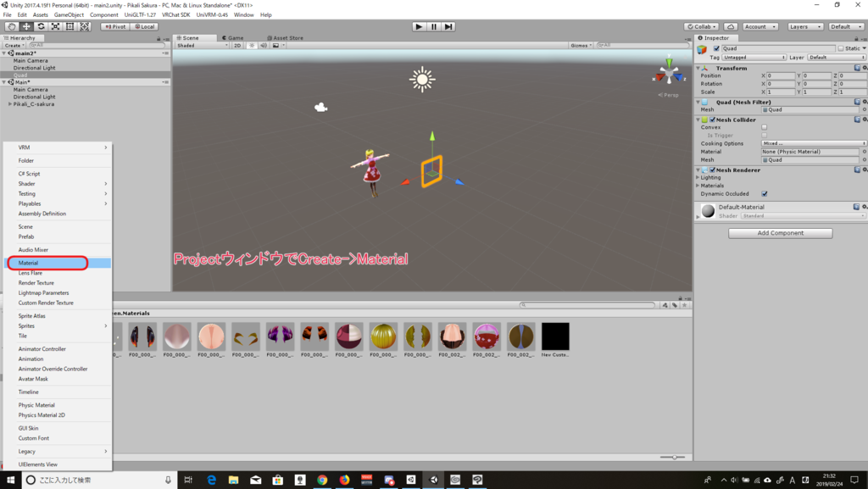Toggle Quad active checkbox in Inspector
The height and width of the screenshot is (489, 868).
(x=716, y=48)
